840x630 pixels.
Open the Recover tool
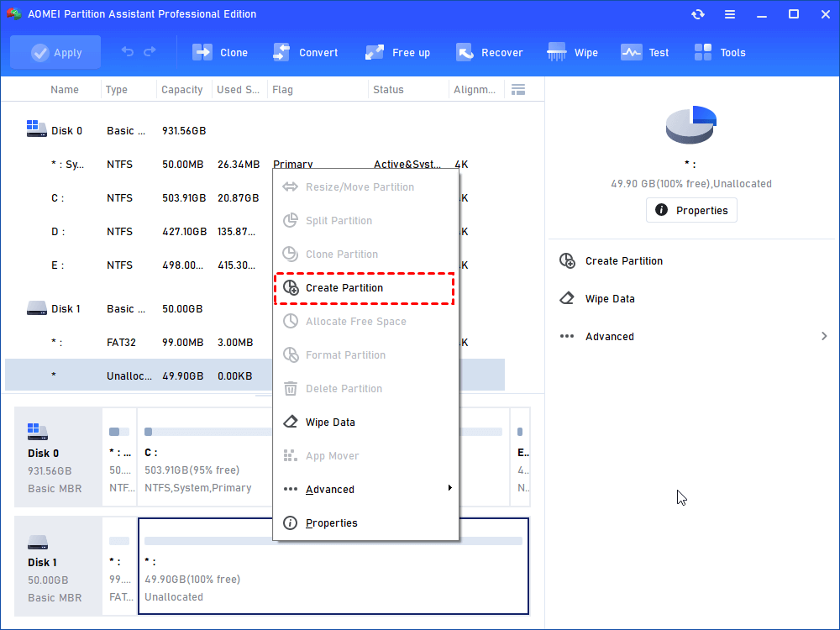489,52
